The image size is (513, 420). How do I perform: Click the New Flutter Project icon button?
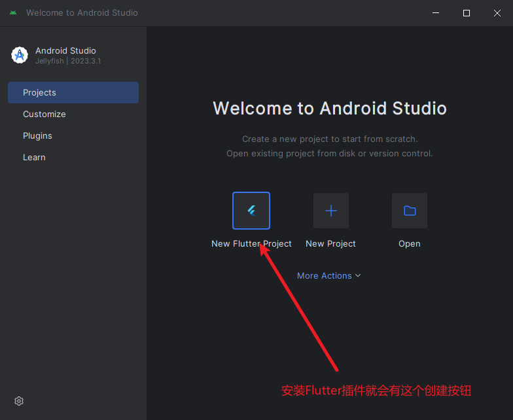tap(251, 211)
